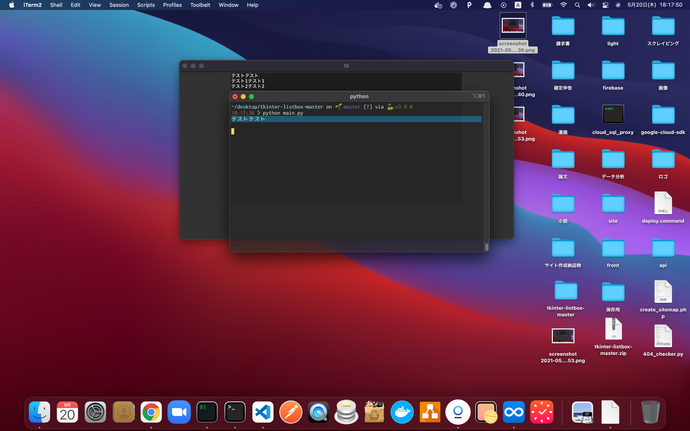Viewport: 690px width, 431px height.
Task: Open the Terminal app with prompt icon
Action: pyautogui.click(x=235, y=412)
